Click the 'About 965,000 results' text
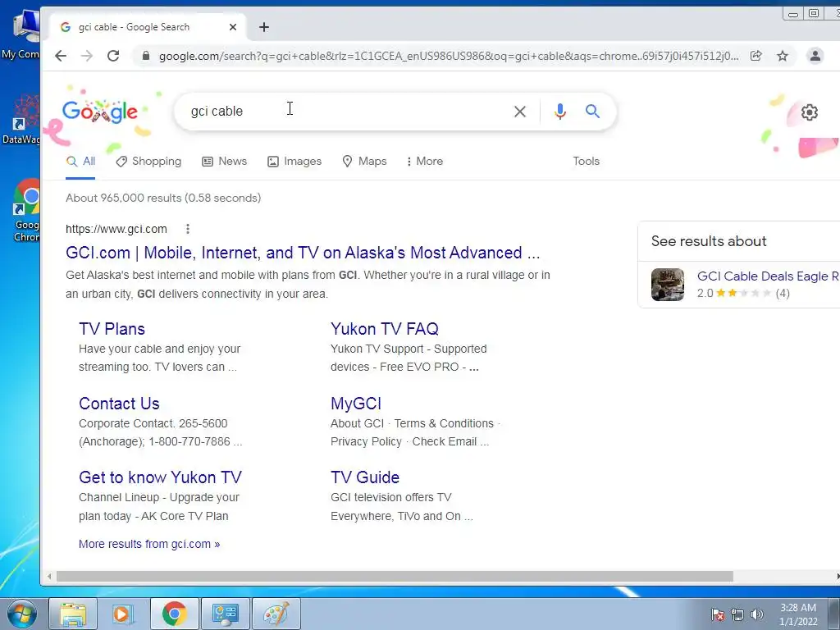This screenshot has width=840, height=630. click(x=163, y=198)
